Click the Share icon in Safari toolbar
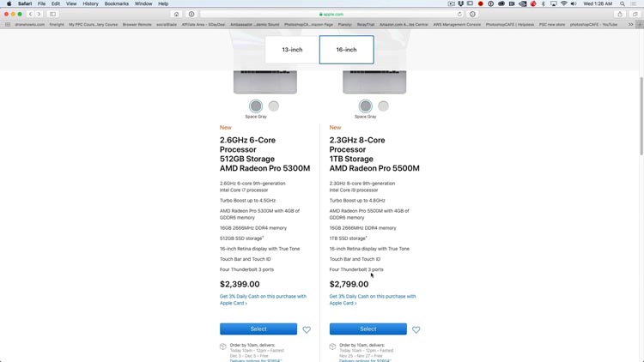 pyautogui.click(x=620, y=14)
